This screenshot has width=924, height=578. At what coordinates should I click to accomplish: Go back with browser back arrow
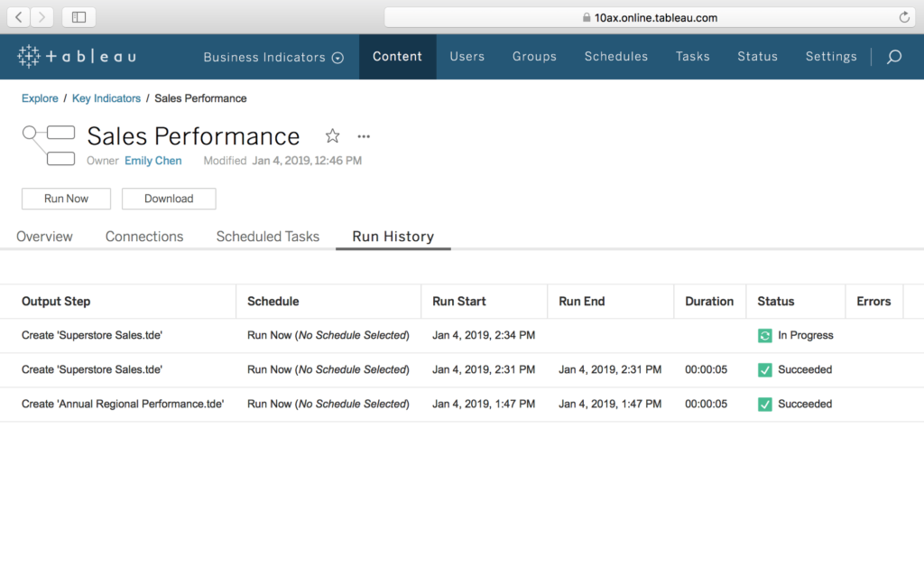[19, 17]
